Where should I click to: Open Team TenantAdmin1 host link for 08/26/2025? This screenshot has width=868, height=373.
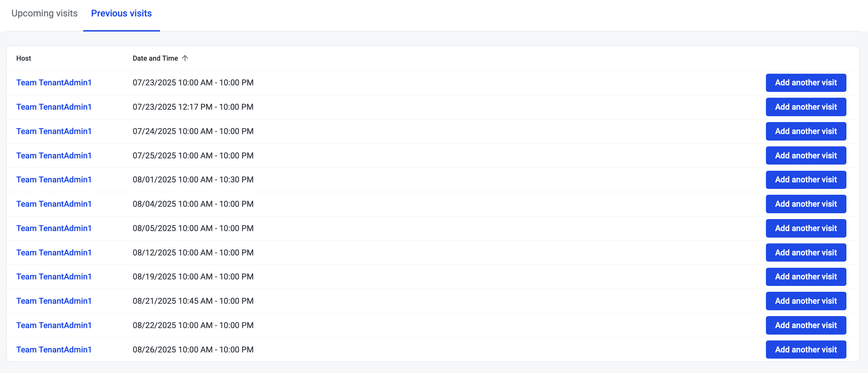coord(54,350)
